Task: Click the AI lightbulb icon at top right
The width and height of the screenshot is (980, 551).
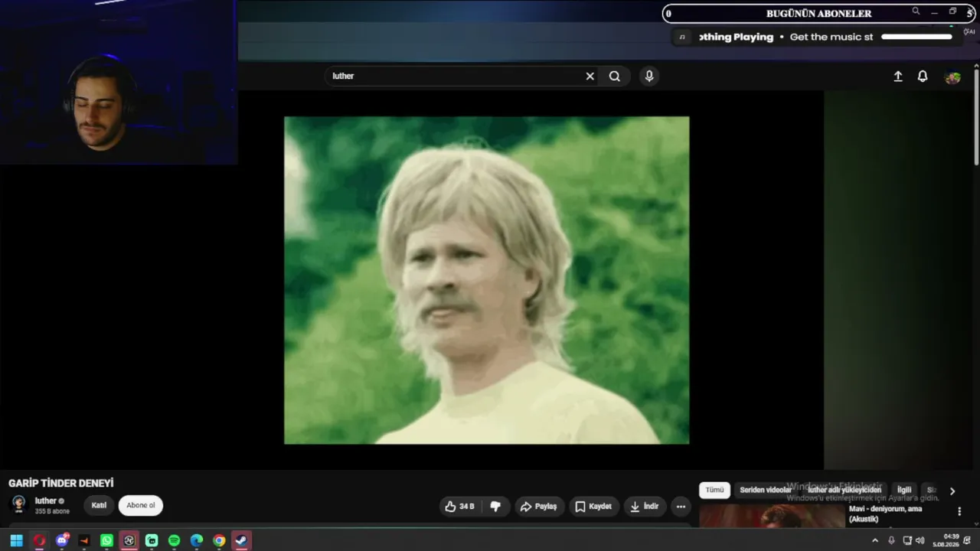Action: (969, 31)
